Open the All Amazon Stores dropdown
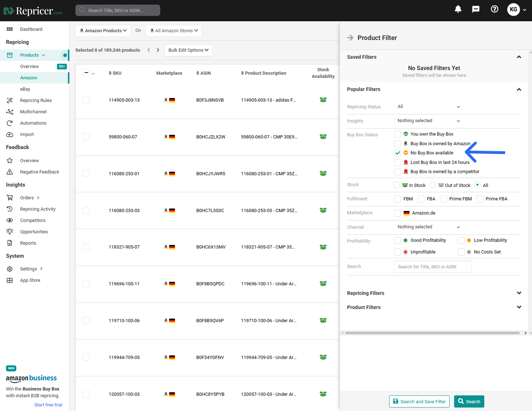This screenshot has width=532, height=411. pyautogui.click(x=174, y=31)
